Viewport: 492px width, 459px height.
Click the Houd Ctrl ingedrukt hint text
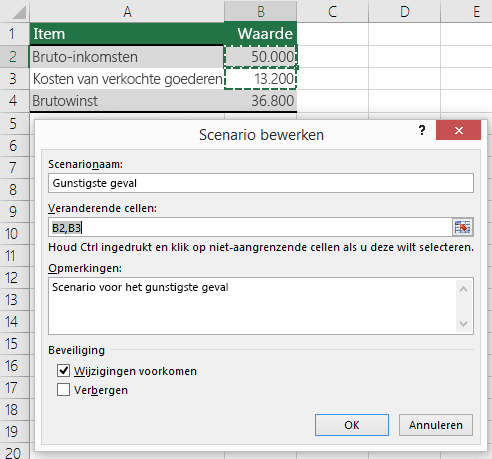point(261,247)
